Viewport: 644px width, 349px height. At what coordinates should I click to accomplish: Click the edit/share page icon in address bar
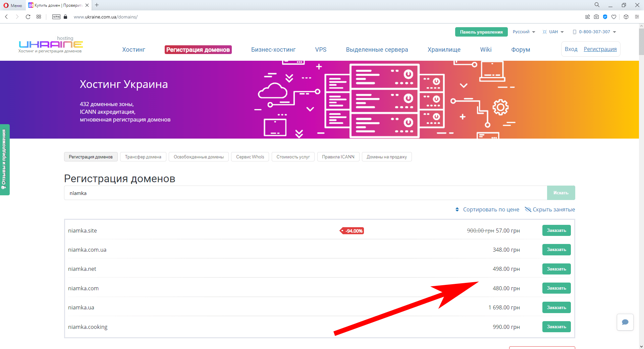point(588,17)
